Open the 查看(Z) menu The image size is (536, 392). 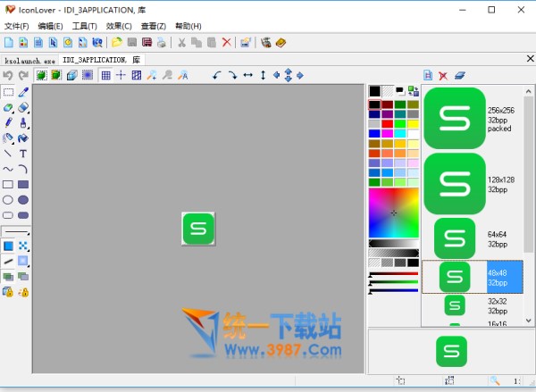pyautogui.click(x=154, y=26)
